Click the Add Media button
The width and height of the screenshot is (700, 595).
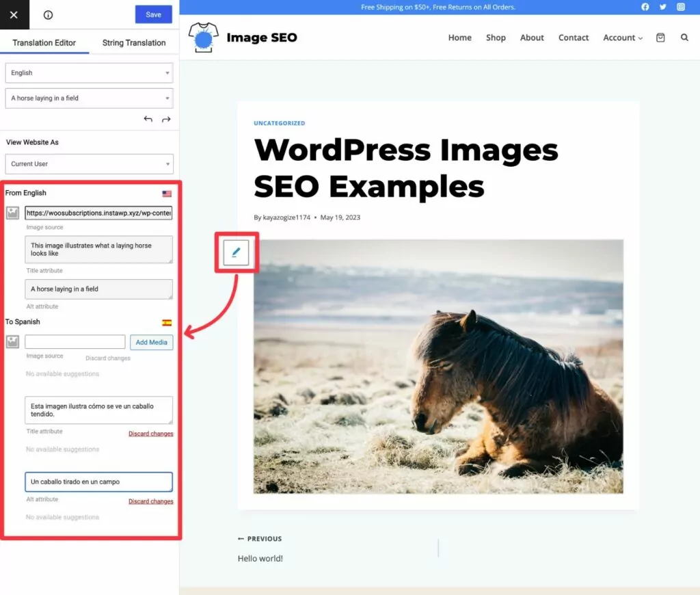click(x=151, y=342)
